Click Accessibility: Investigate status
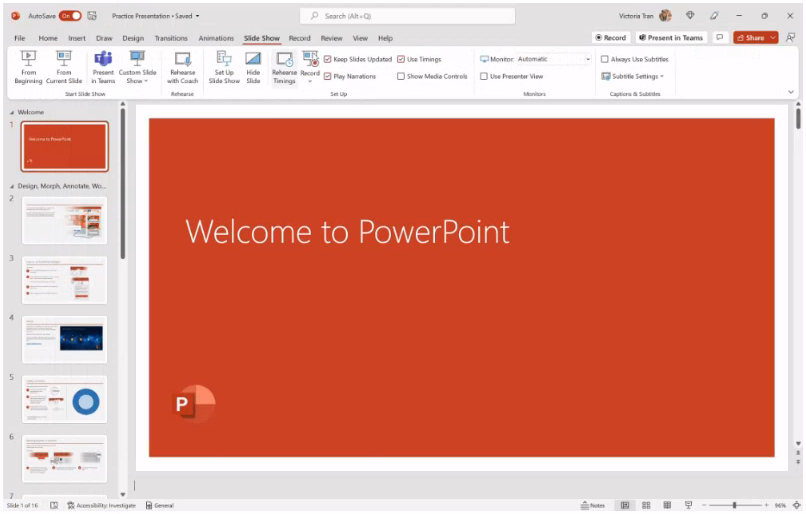 101,505
